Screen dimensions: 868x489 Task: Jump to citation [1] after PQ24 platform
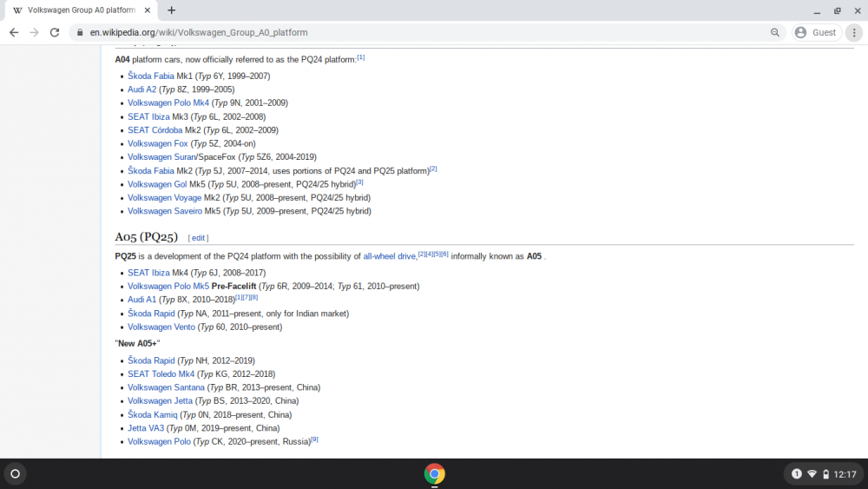(361, 57)
